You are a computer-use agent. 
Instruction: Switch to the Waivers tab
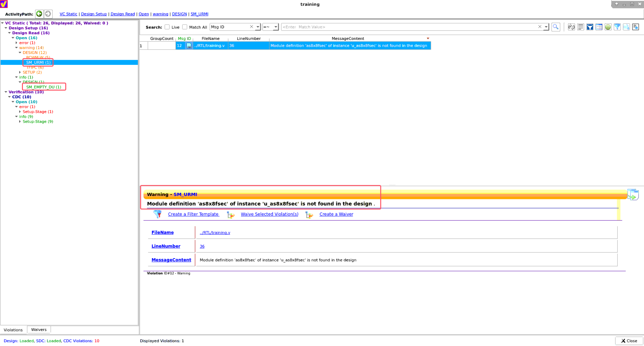(39, 329)
